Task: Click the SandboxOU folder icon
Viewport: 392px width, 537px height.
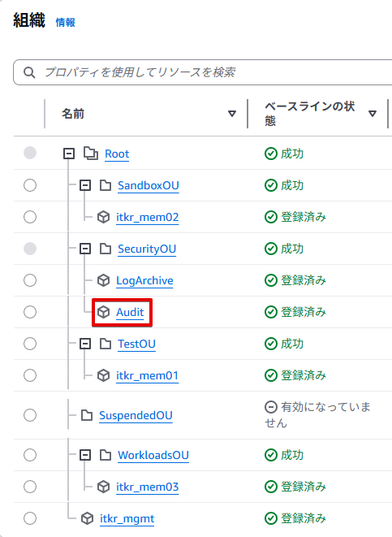Action: click(106, 185)
